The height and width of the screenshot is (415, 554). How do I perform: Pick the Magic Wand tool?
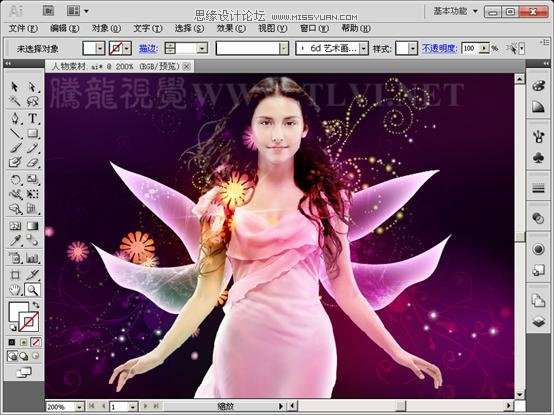tap(15, 102)
